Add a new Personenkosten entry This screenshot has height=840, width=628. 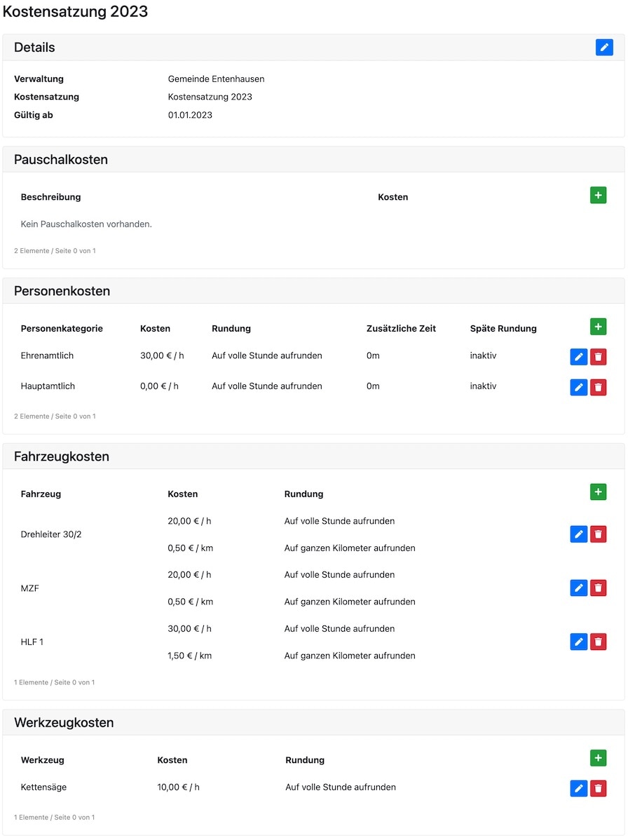[x=598, y=326]
